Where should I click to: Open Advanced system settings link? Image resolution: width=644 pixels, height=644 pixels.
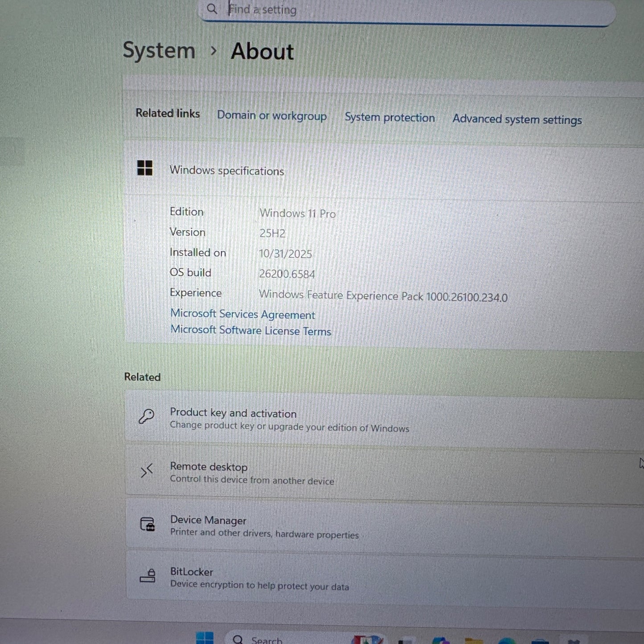pos(517,119)
